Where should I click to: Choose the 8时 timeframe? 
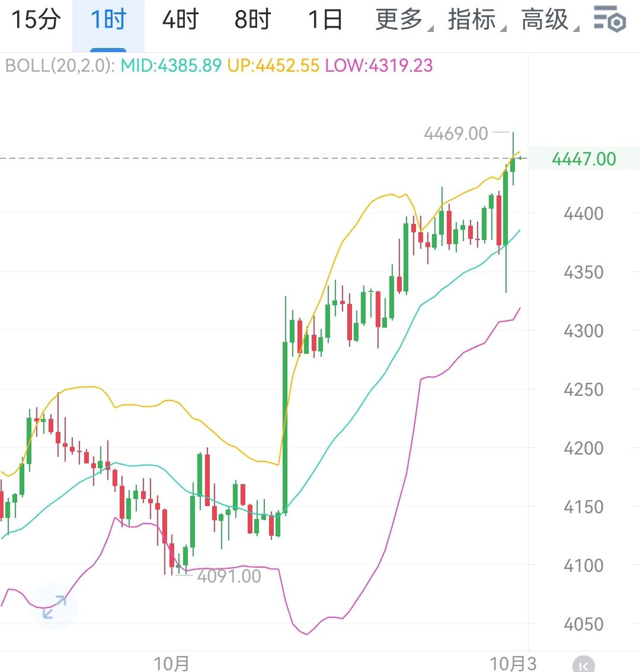(x=252, y=20)
